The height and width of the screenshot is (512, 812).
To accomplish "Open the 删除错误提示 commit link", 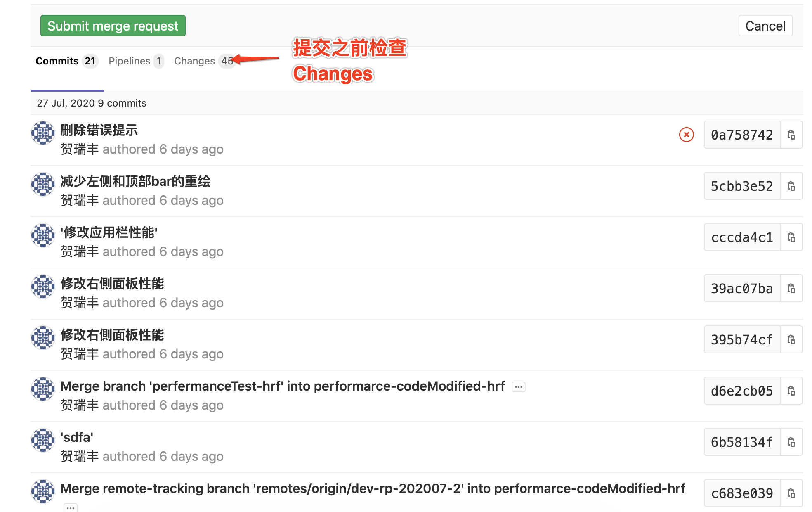I will click(x=99, y=130).
